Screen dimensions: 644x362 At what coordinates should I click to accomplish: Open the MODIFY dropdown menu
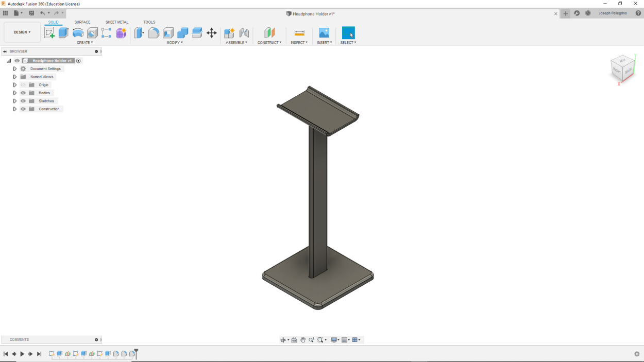point(175,43)
